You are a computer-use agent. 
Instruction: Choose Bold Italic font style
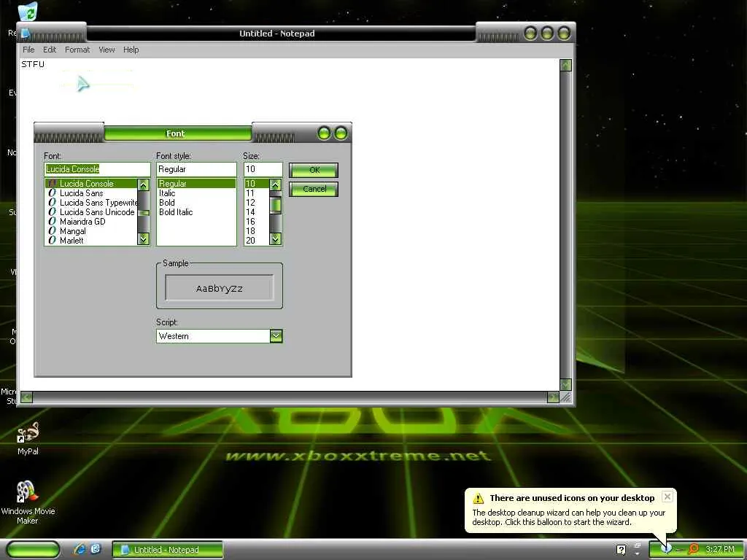coord(196,212)
